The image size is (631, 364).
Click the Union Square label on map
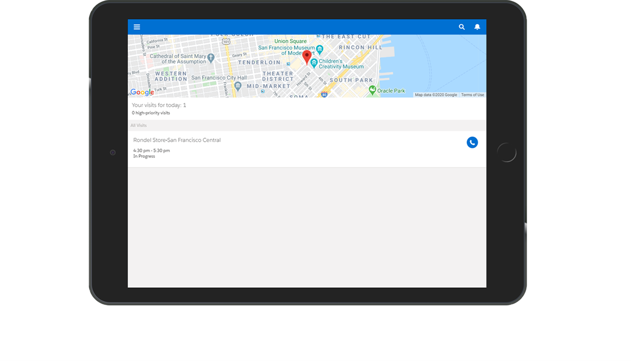(x=290, y=41)
